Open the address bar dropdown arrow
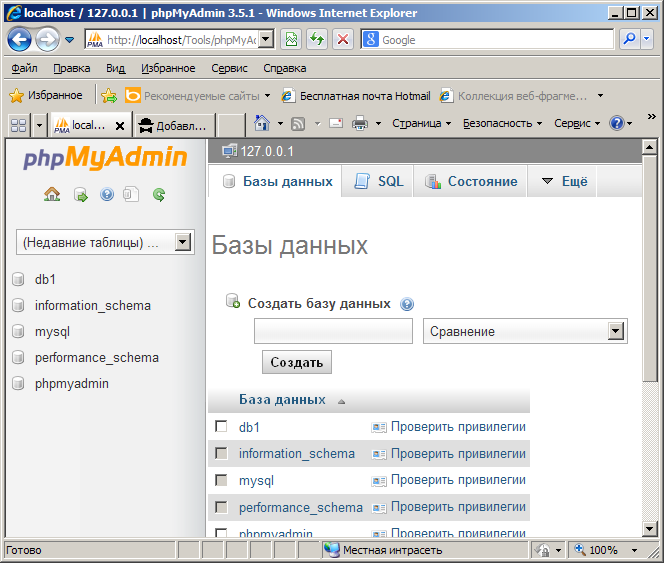 tap(266, 40)
